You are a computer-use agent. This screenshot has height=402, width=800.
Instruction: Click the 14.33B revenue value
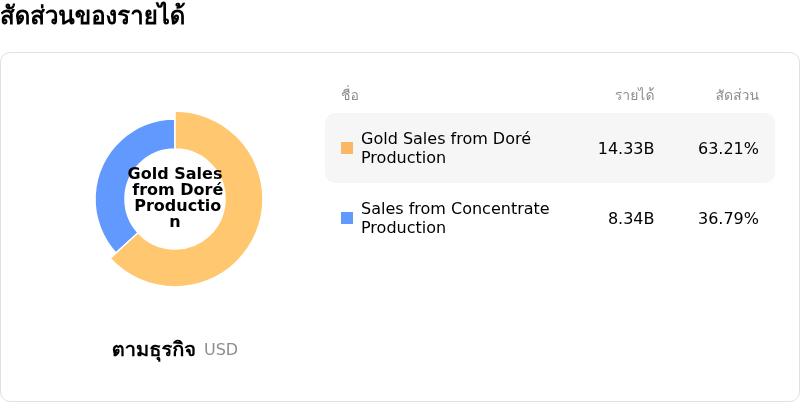coord(626,148)
